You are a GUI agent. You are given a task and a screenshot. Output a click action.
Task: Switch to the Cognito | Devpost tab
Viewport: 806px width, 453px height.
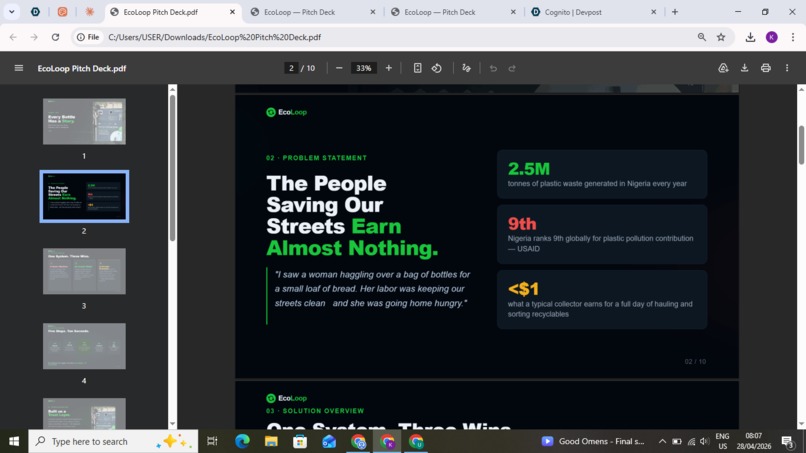click(x=573, y=12)
